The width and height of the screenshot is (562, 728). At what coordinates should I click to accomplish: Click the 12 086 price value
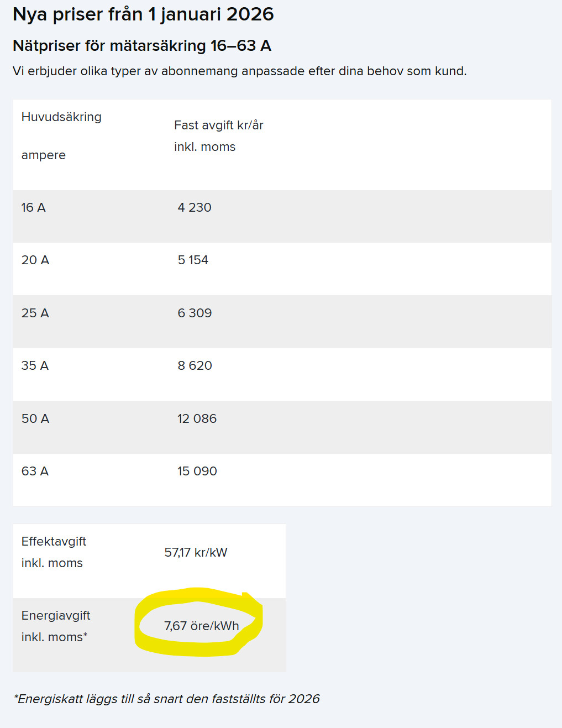point(197,419)
